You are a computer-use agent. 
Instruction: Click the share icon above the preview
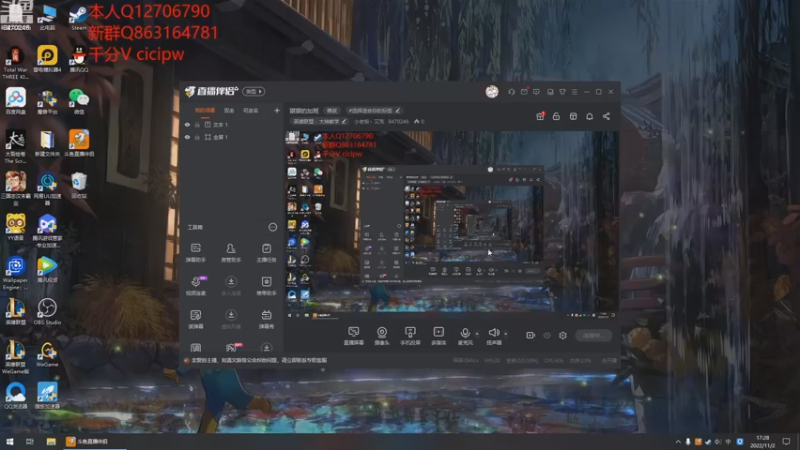click(606, 116)
